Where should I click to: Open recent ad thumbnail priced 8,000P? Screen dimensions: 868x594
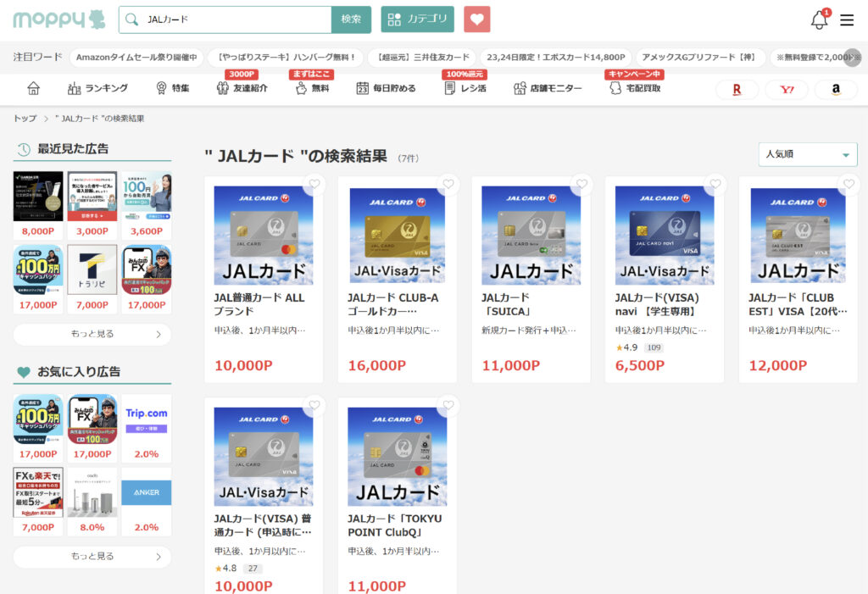click(x=38, y=197)
